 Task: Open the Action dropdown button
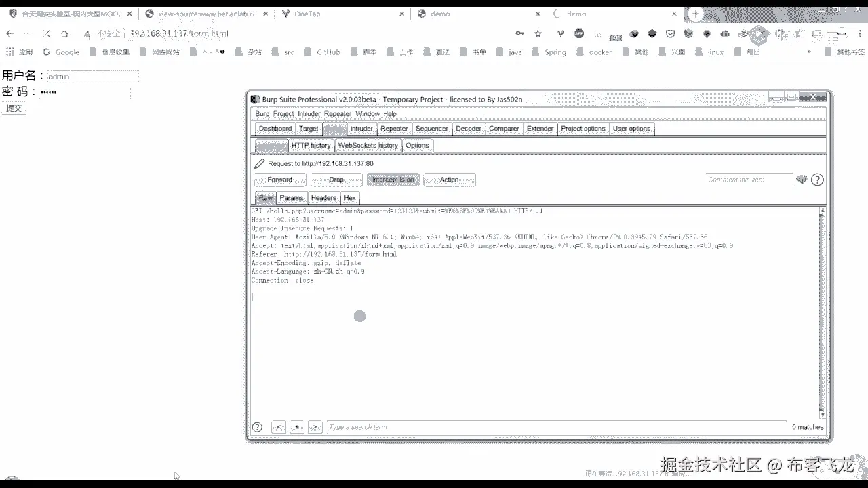[449, 180]
